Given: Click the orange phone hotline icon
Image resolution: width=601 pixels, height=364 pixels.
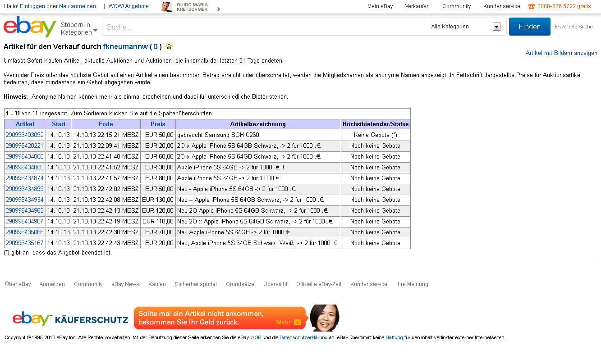Looking at the screenshot, I should [x=532, y=6].
